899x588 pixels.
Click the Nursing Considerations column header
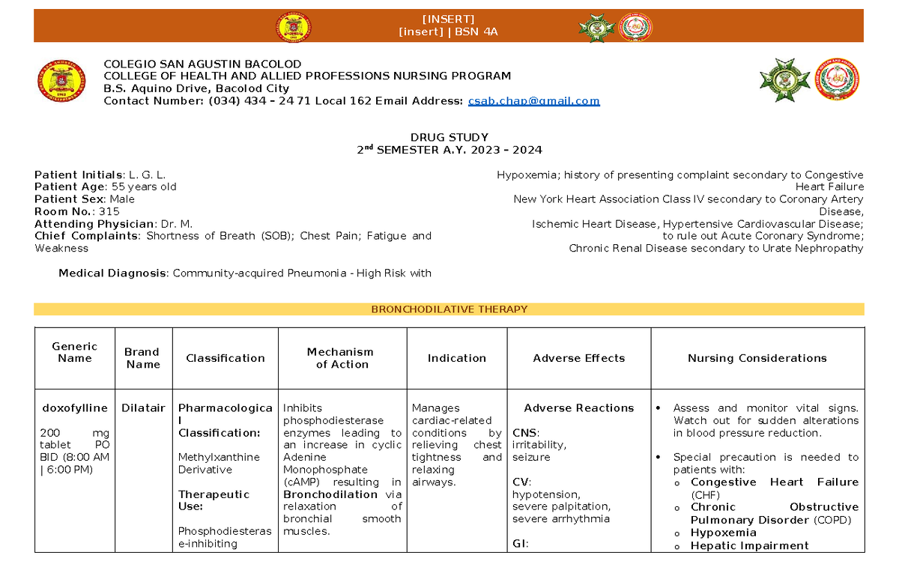click(757, 358)
